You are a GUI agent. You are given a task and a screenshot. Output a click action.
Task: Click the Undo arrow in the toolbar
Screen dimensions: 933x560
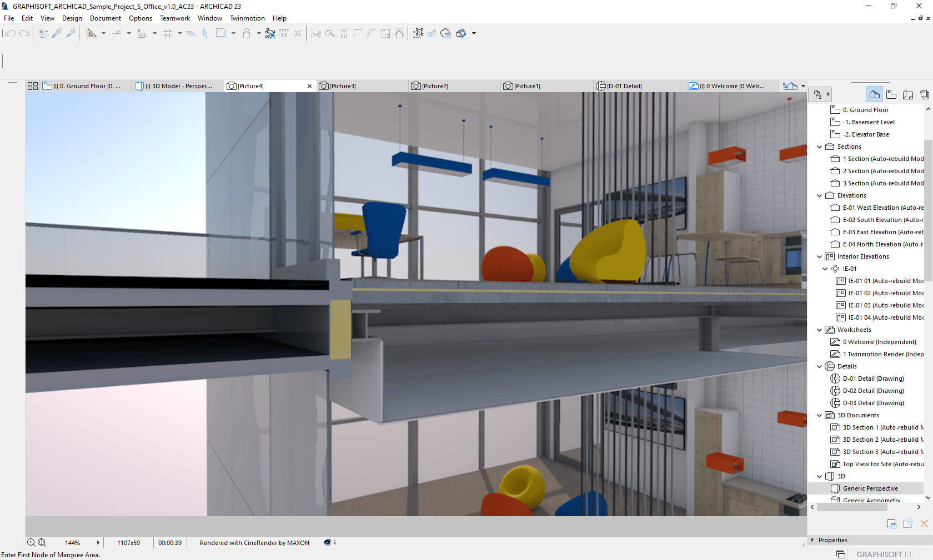coord(9,33)
